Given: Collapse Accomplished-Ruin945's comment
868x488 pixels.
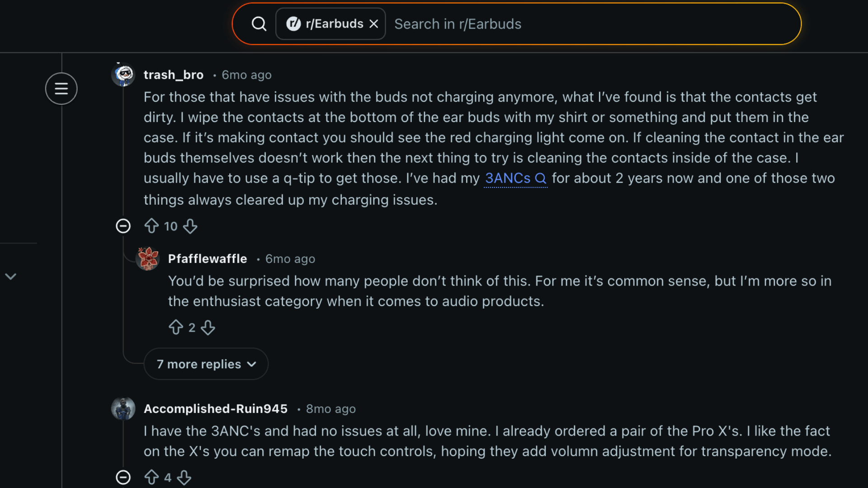Looking at the screenshot, I should click(x=123, y=477).
